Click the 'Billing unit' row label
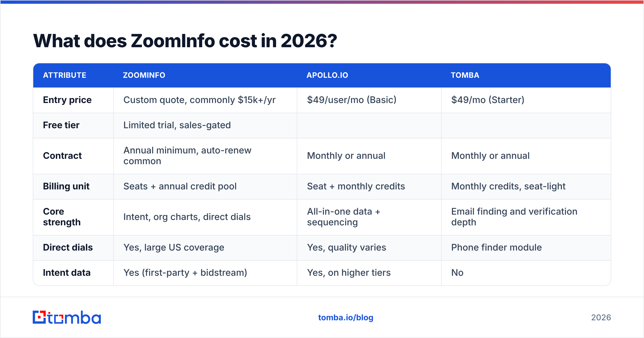The image size is (644, 338). (x=66, y=186)
